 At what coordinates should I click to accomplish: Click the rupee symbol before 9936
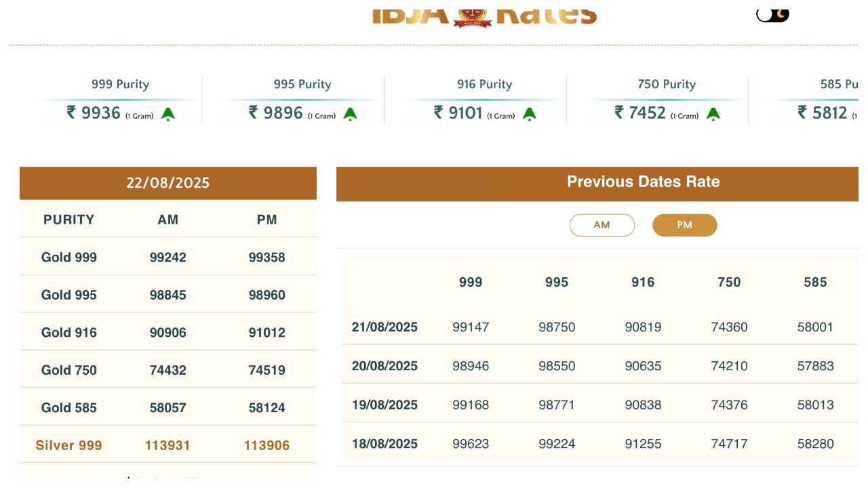point(71,113)
